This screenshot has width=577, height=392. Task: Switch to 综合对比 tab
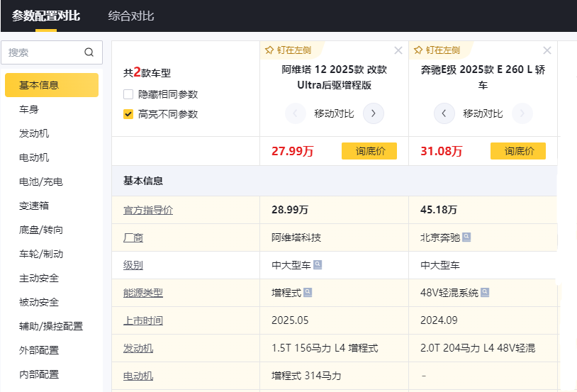(x=130, y=16)
